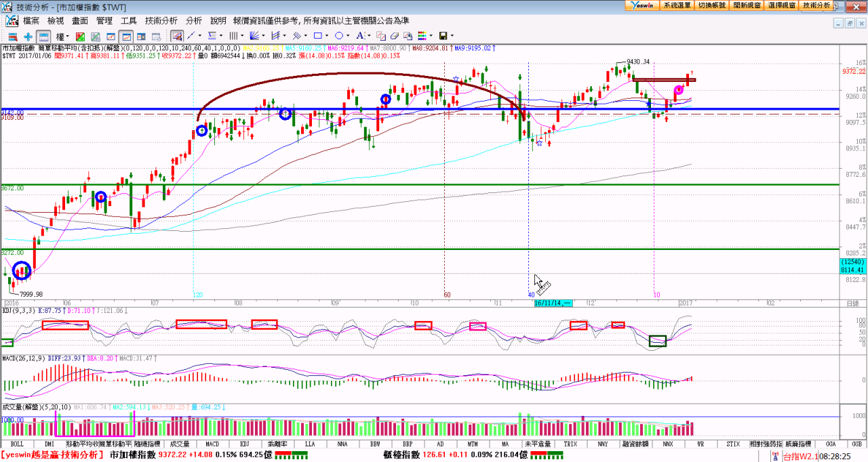The height and width of the screenshot is (462, 868).
Task: Click the multicolor palette grid icon
Action: pyautogui.click(x=422, y=36)
